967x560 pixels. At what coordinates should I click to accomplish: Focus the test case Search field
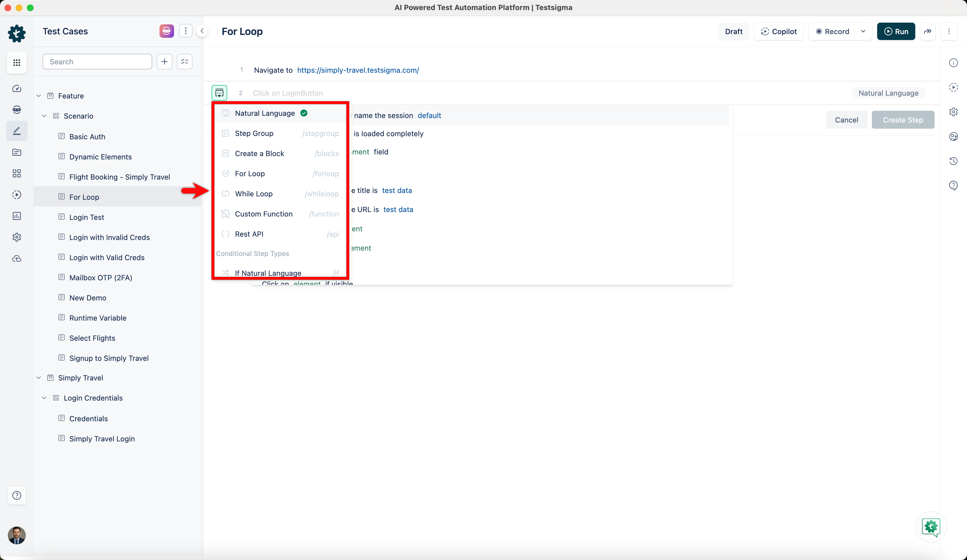coord(97,62)
